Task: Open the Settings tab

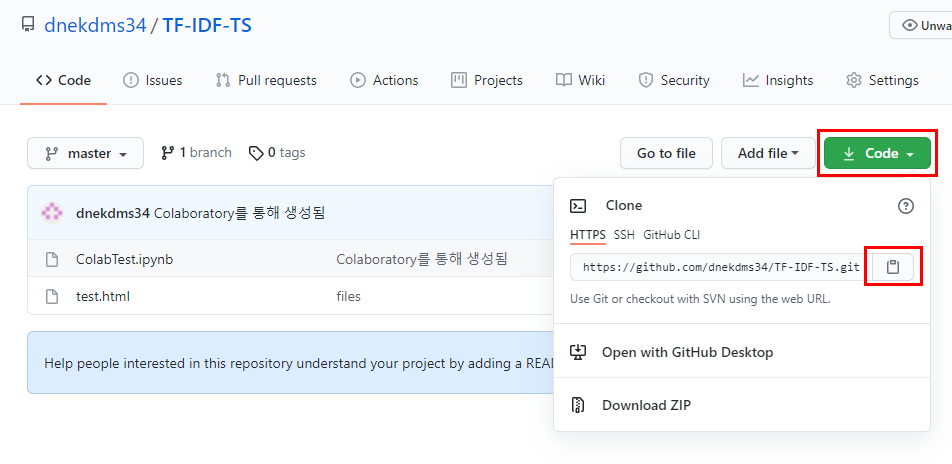Action: pyautogui.click(x=882, y=80)
